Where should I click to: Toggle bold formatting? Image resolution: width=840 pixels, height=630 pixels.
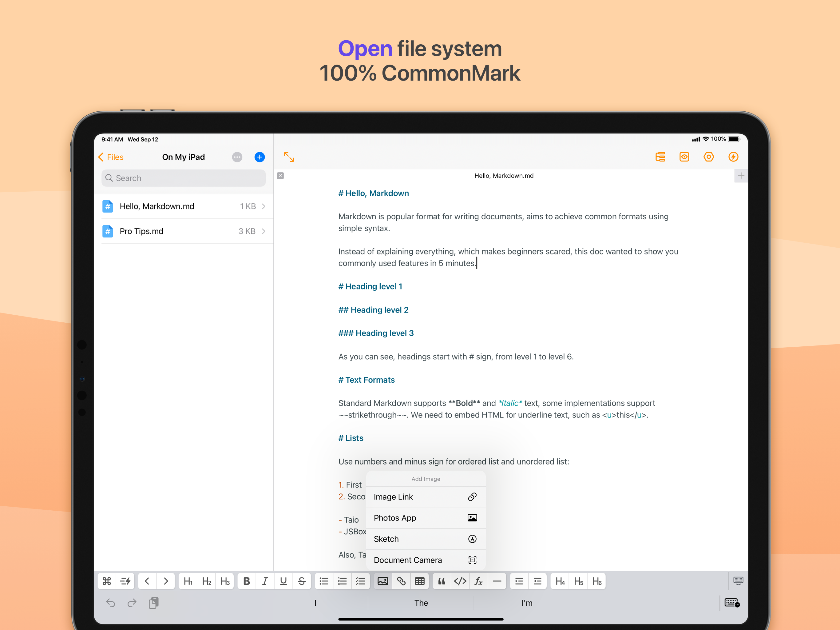247,581
